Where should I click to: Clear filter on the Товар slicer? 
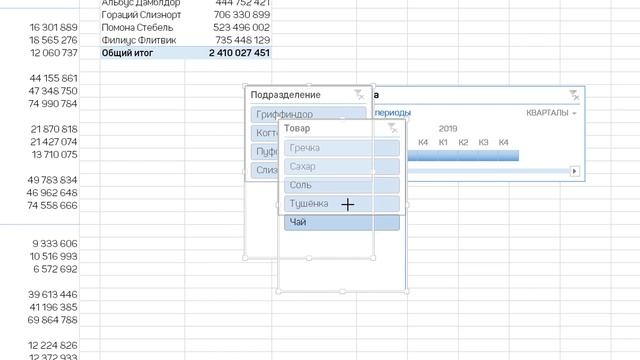(392, 128)
